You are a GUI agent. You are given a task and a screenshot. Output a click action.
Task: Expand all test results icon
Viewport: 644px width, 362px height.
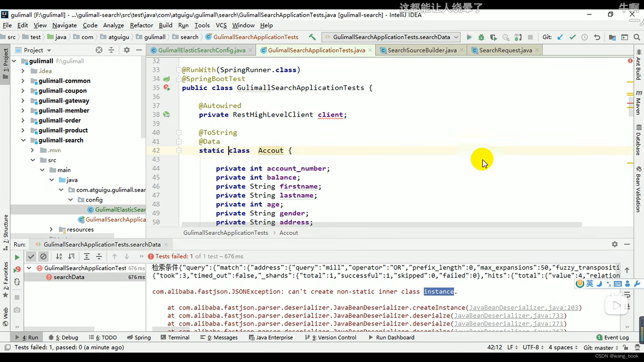(87, 256)
